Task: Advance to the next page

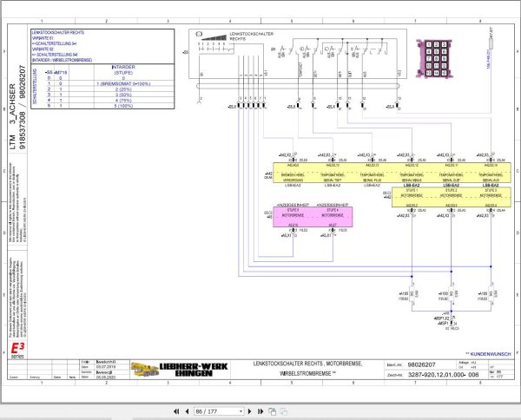Action: pyautogui.click(x=249, y=411)
